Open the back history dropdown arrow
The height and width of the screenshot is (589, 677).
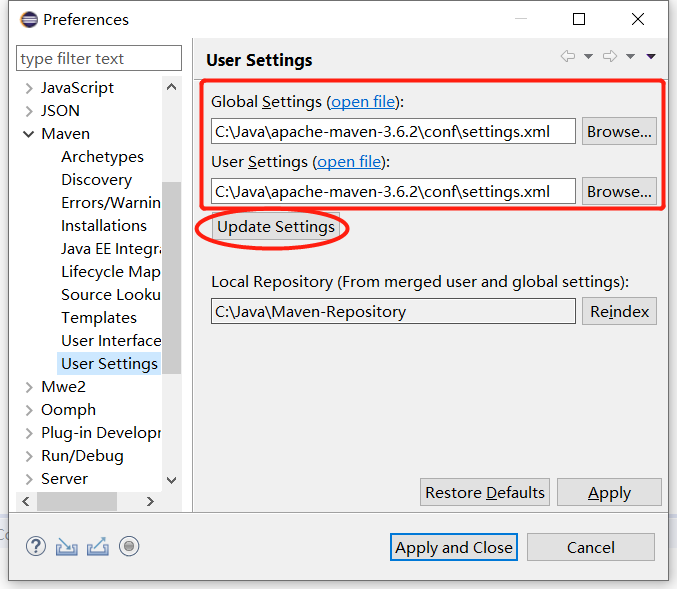pyautogui.click(x=588, y=56)
